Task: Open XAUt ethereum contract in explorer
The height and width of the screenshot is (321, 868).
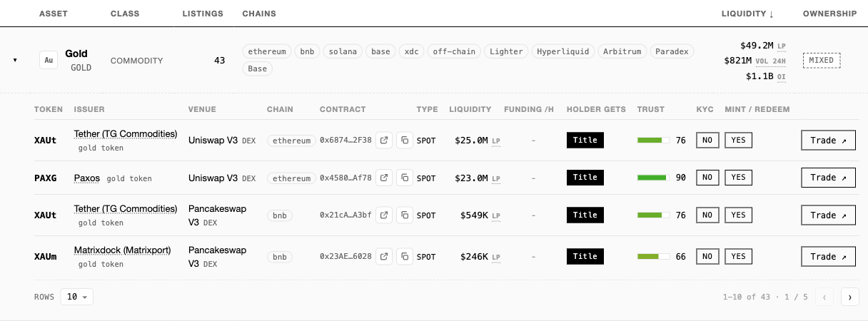Action: 384,141
